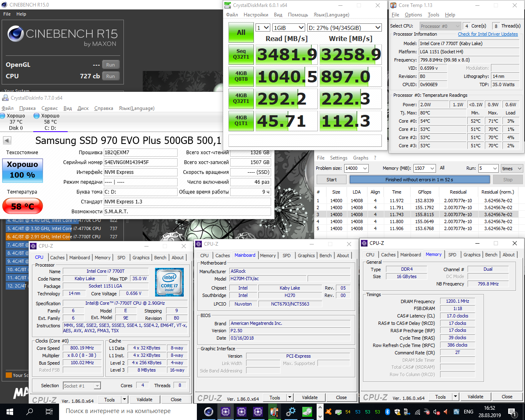Open Task View from the taskbar

pyautogui.click(x=49, y=411)
